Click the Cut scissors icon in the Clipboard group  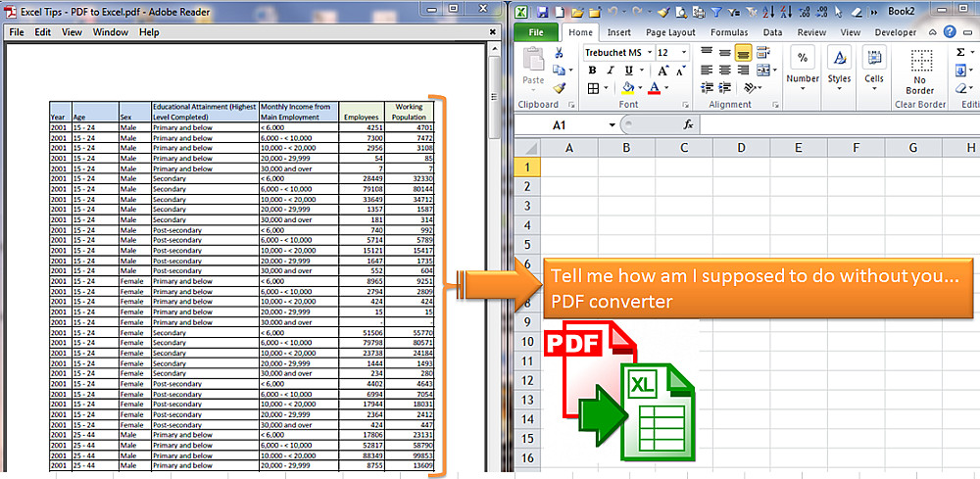coord(559,53)
